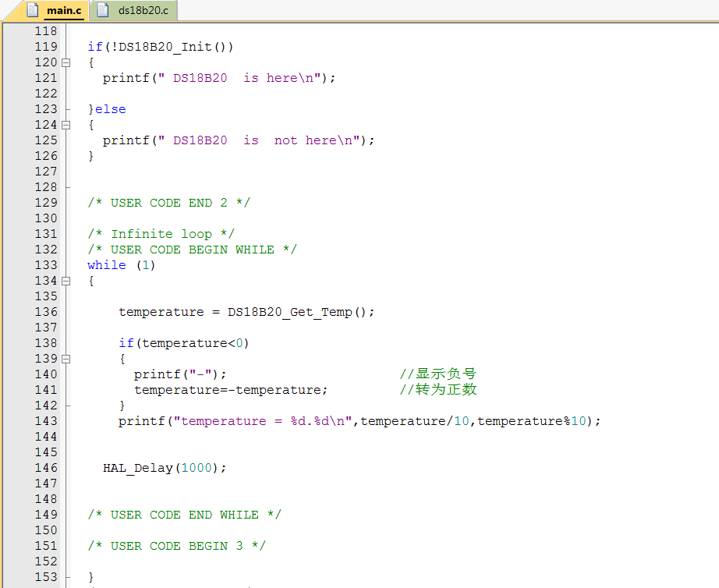The image size is (719, 588).
Task: Collapse the code block at line 120
Action: (66, 62)
